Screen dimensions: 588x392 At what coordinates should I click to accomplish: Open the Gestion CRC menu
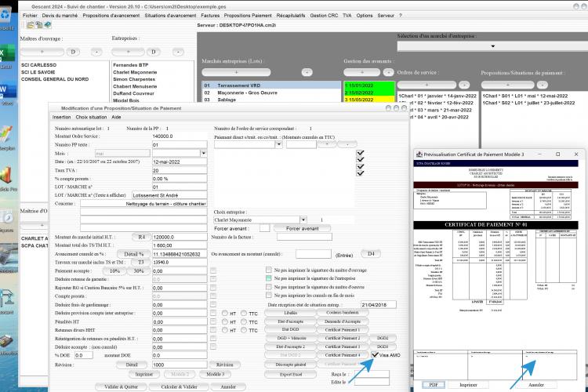point(324,16)
